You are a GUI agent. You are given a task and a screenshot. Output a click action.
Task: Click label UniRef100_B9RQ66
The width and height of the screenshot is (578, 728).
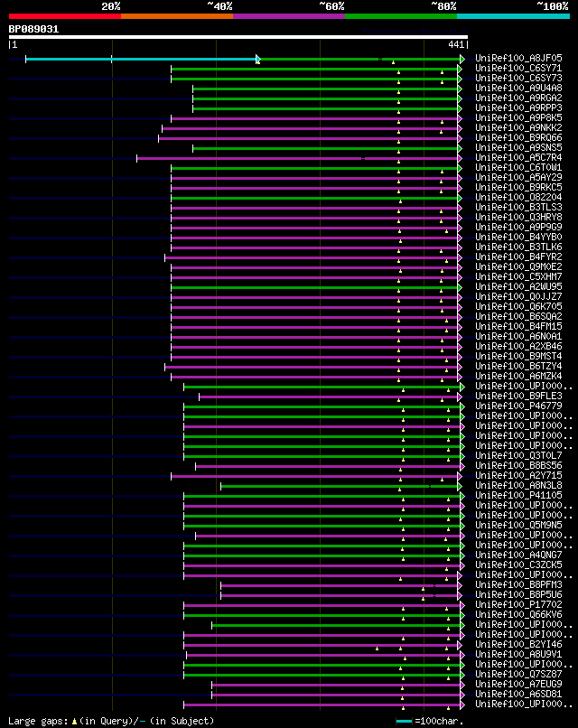pos(518,138)
